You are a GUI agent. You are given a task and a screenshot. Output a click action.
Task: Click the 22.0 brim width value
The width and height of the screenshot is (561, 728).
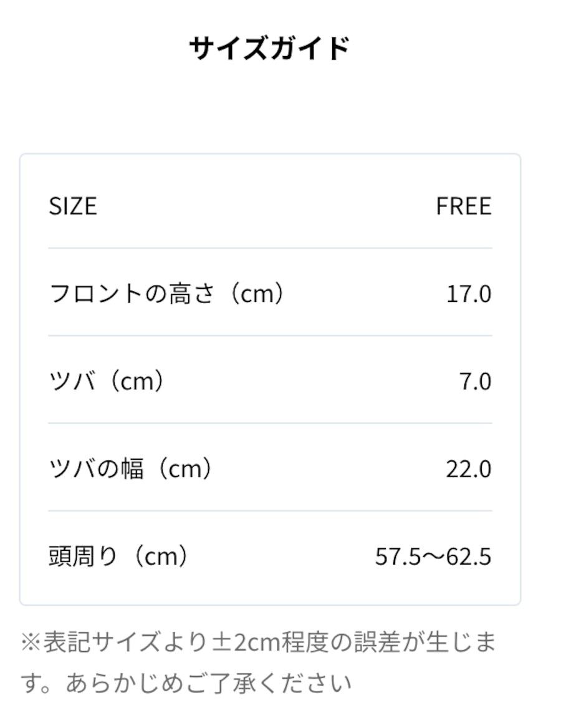click(x=469, y=469)
